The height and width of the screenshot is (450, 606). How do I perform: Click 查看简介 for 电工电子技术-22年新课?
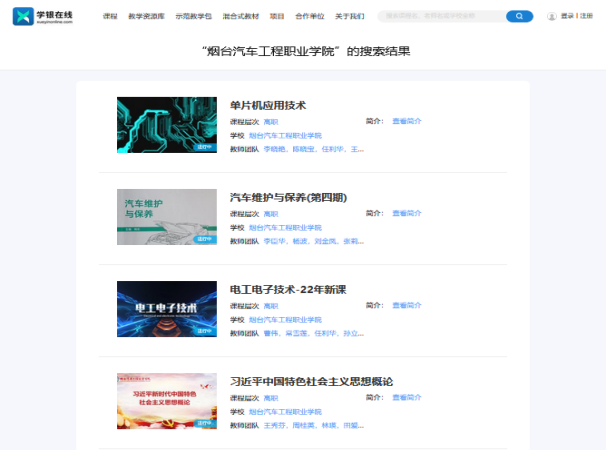click(407, 305)
